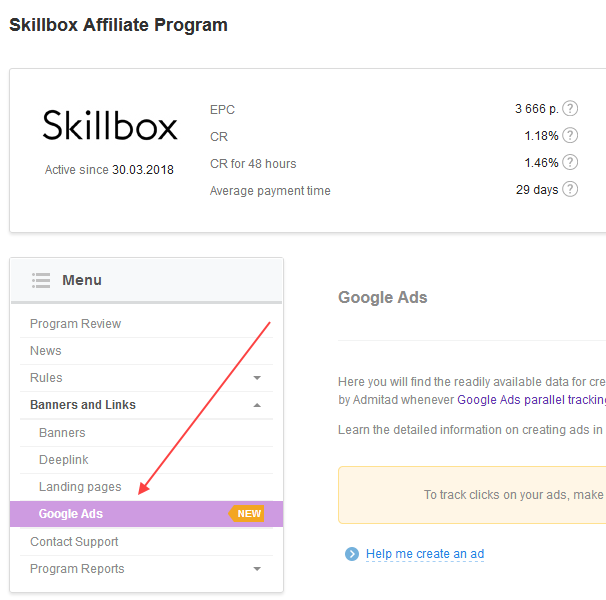606x600 pixels.
Task: Click the Skillbox Affiliate Program title
Action: pyautogui.click(x=118, y=25)
